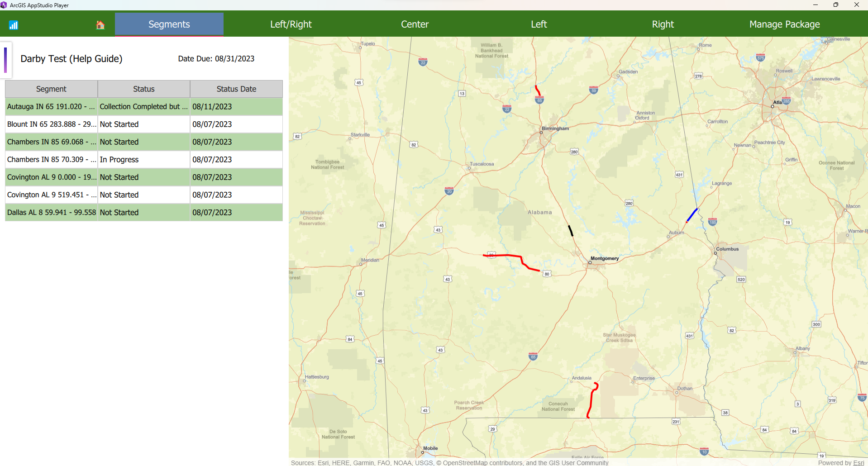
Task: Select the Right tab
Action: pos(663,24)
